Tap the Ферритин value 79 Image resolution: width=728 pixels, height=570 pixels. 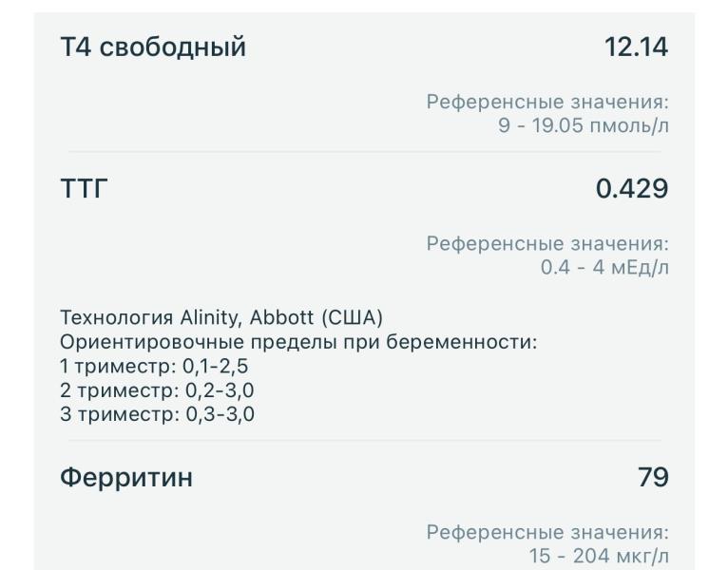[653, 477]
